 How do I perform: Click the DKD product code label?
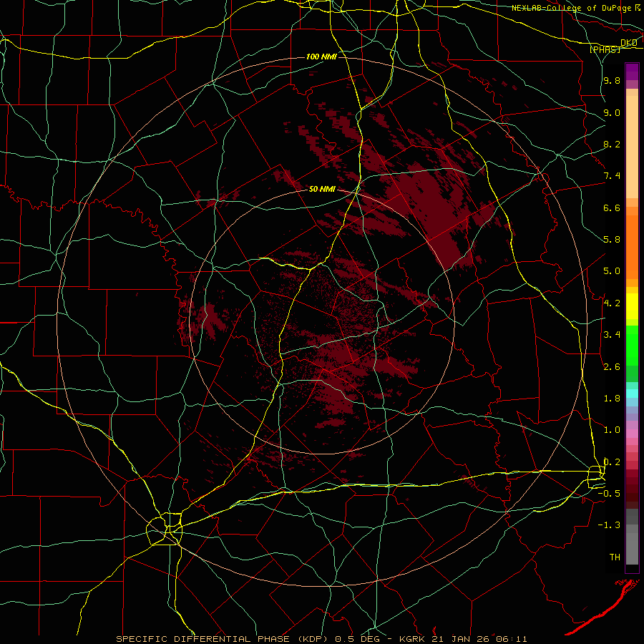coord(629,43)
